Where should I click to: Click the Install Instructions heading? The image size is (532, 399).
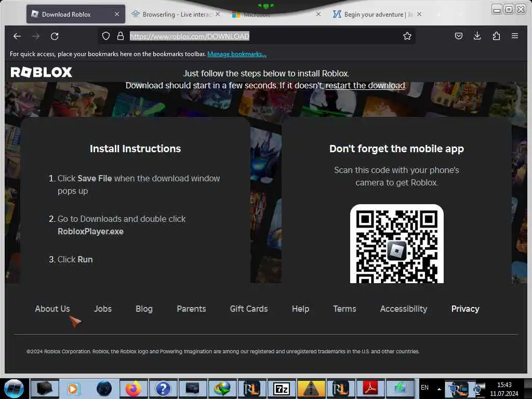(135, 149)
